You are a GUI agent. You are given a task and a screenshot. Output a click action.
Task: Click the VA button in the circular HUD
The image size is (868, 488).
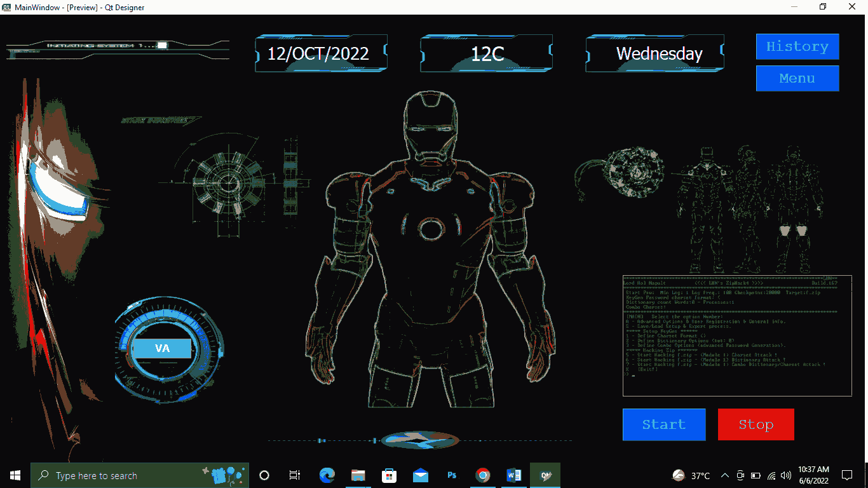(162, 348)
